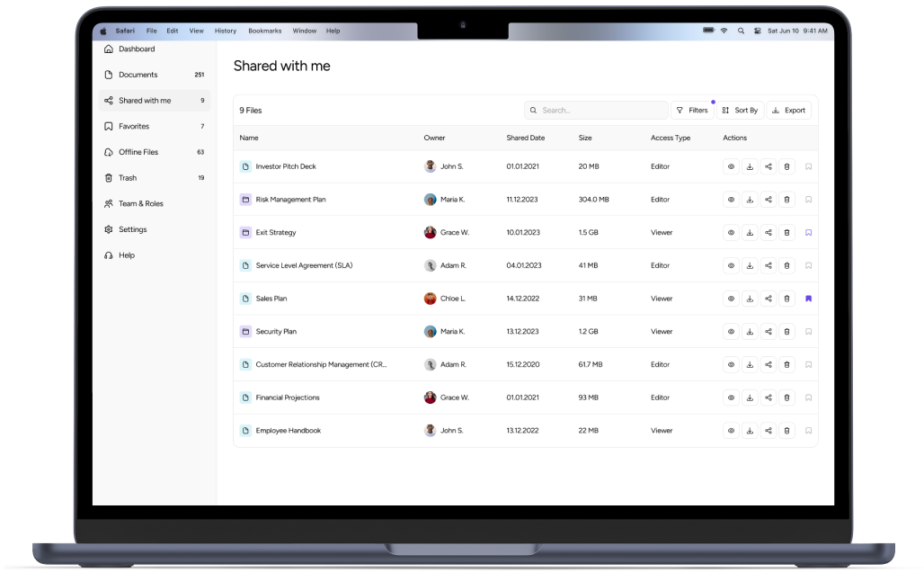Image resolution: width=924 pixels, height=572 pixels.
Task: Share the Security Plan folder
Action: (x=769, y=332)
